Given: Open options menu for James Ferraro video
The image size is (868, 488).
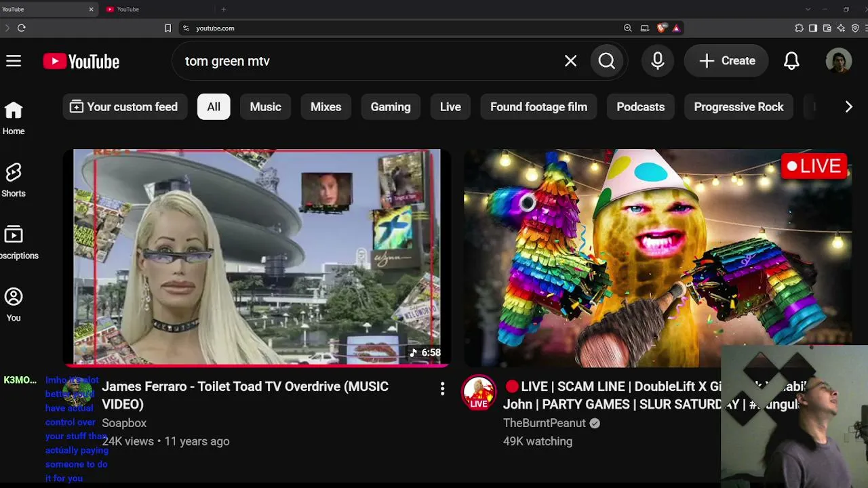Looking at the screenshot, I should [442, 388].
